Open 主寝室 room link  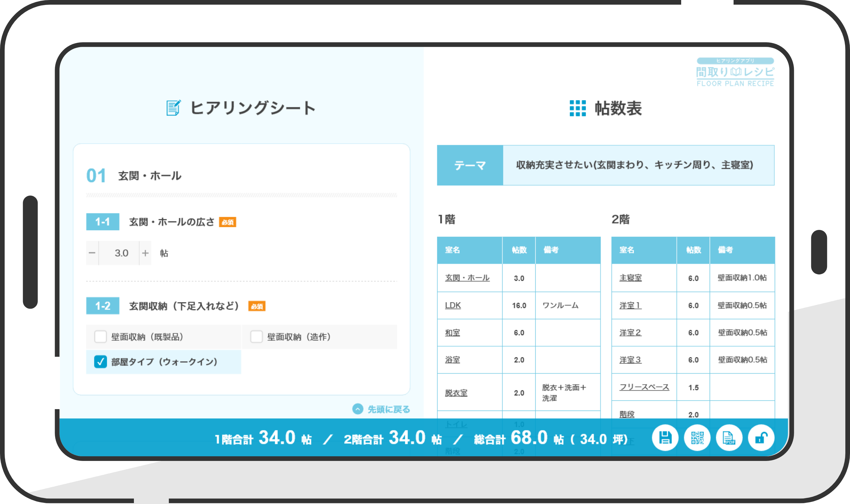tap(631, 278)
